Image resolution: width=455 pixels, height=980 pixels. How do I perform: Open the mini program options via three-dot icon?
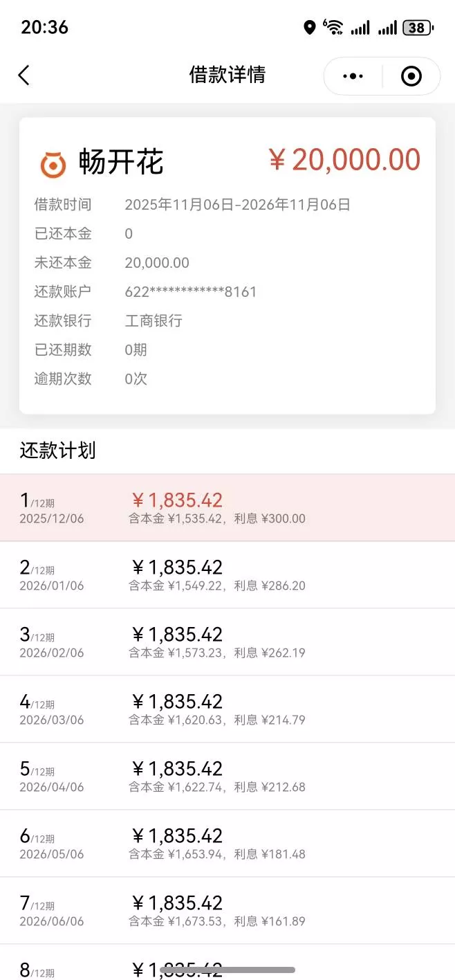(x=353, y=75)
